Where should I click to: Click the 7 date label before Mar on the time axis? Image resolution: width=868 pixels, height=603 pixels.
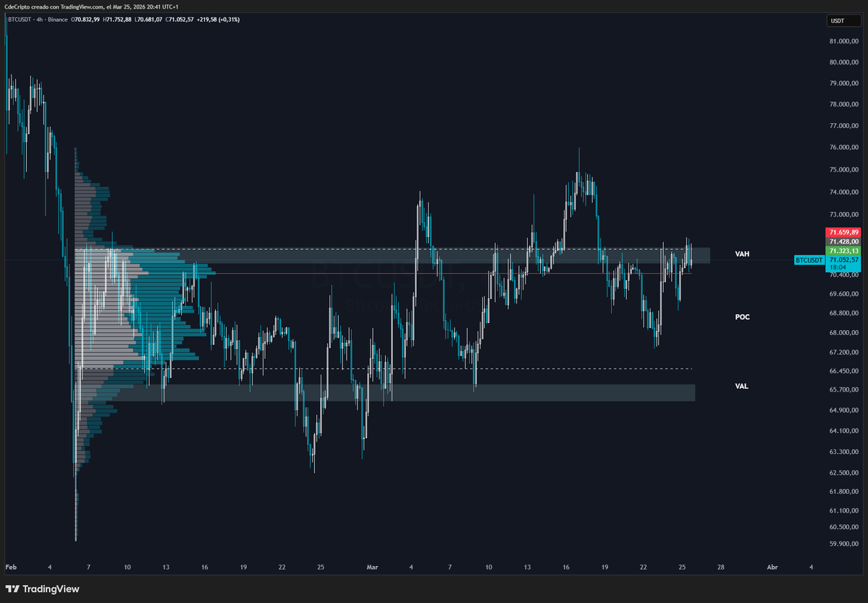(x=88, y=567)
